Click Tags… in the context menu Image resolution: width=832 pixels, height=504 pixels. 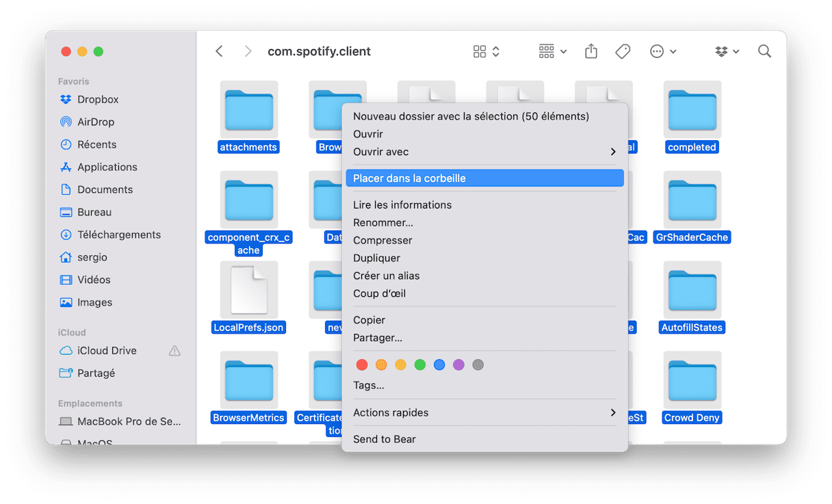[369, 385]
